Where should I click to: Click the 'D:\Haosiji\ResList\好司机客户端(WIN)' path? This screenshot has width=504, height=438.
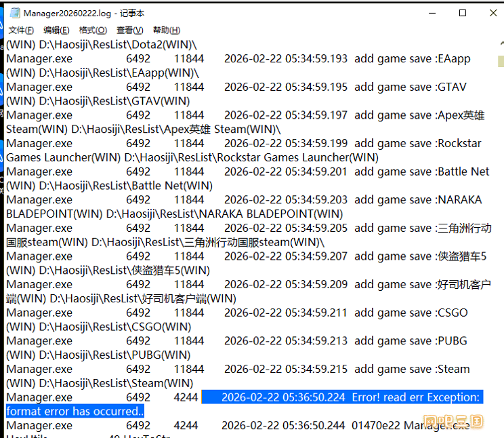pyautogui.click(x=143, y=298)
